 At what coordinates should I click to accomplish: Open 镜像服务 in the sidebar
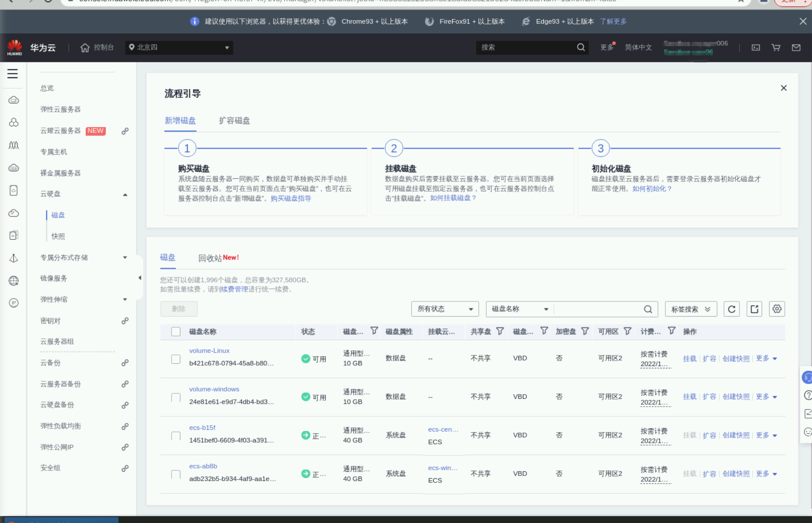click(54, 278)
